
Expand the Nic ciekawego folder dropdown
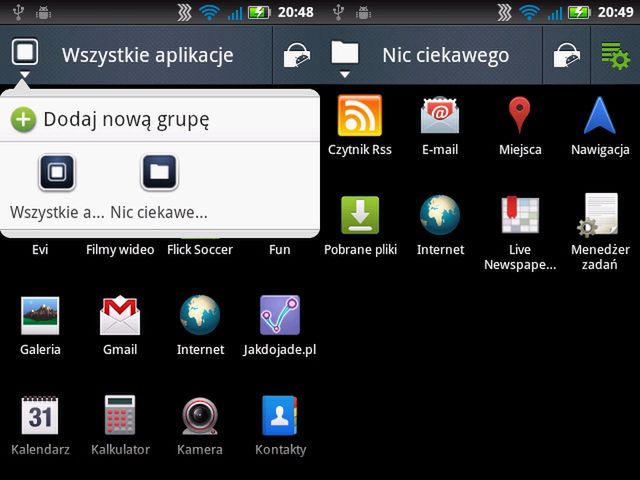point(345,57)
